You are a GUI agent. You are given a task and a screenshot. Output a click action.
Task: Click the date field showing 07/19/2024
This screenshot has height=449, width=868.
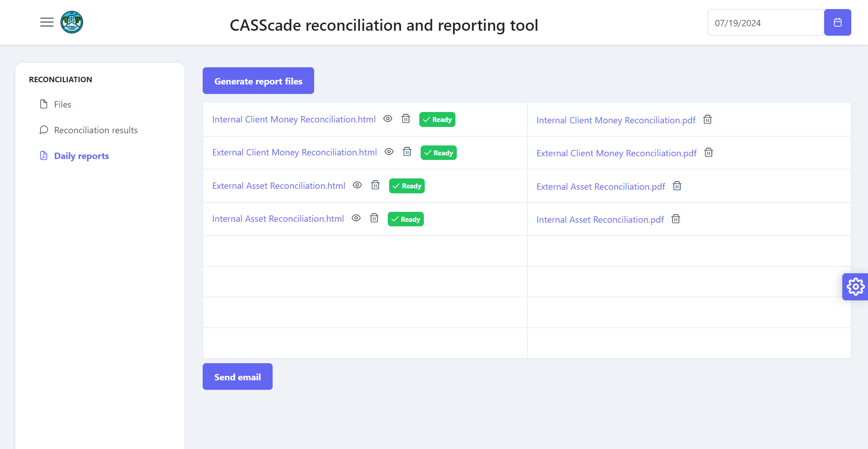765,22
